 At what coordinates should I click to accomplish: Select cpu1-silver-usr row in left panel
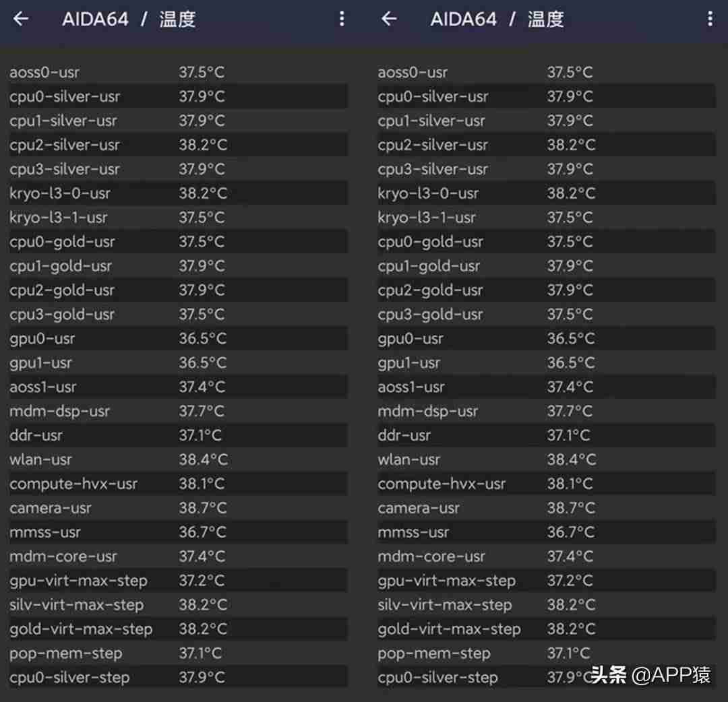[x=178, y=120]
